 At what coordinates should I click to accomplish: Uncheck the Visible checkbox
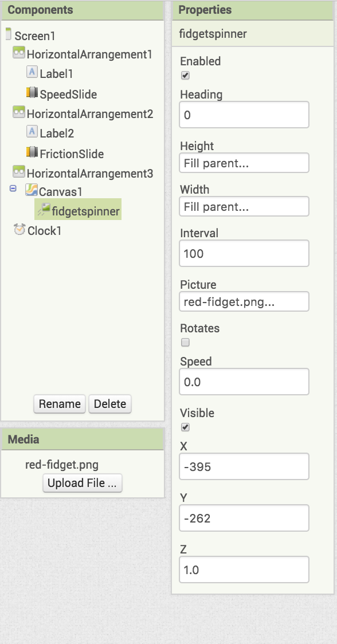pyautogui.click(x=185, y=427)
